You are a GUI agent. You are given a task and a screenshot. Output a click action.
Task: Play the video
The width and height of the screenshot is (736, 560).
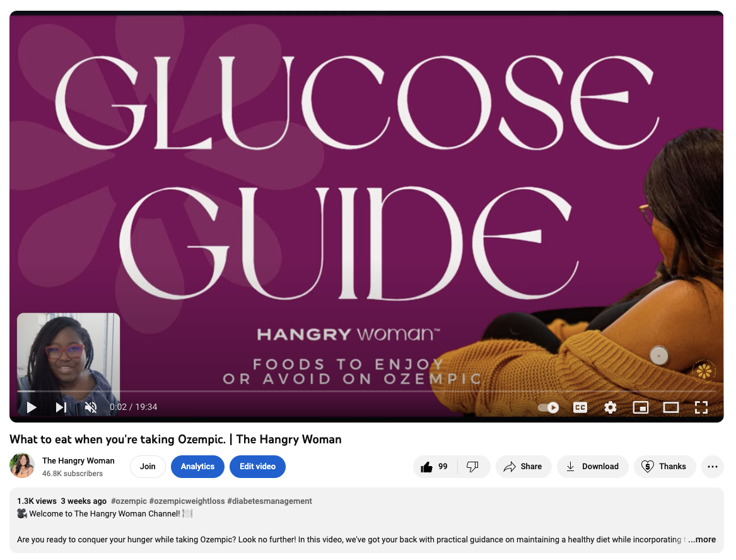[32, 407]
